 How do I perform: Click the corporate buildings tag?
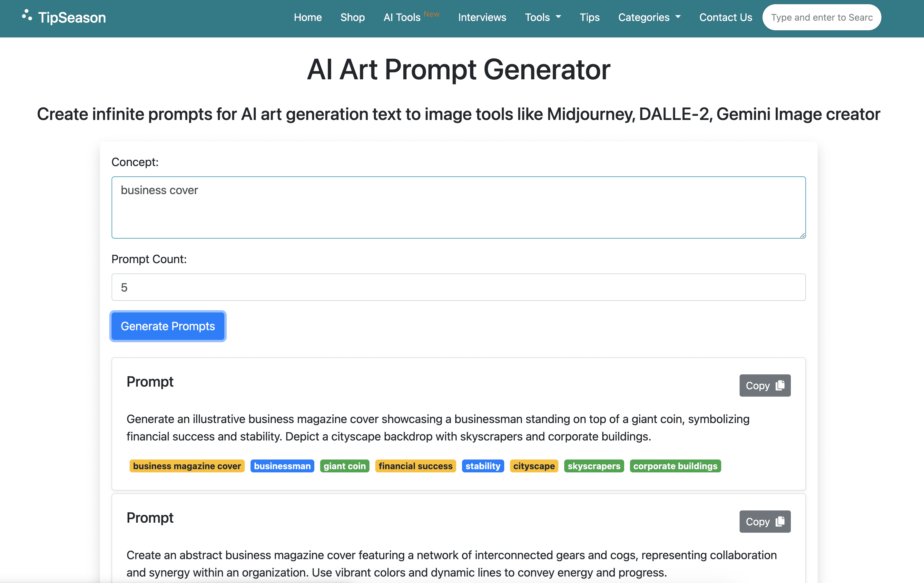pyautogui.click(x=675, y=466)
